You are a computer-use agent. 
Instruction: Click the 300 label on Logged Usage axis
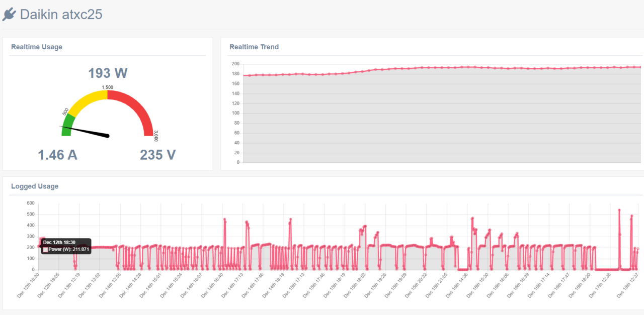(x=31, y=237)
